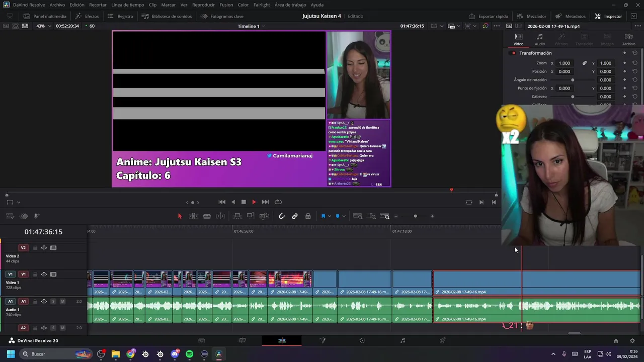Mute the Audio 1 track
This screenshot has width=644, height=362.
coord(62,302)
